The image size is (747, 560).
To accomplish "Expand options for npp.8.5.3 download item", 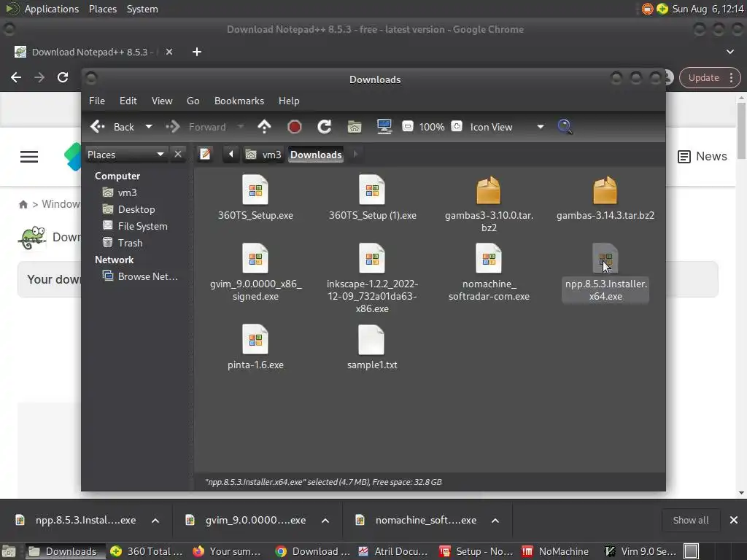I will click(x=155, y=521).
